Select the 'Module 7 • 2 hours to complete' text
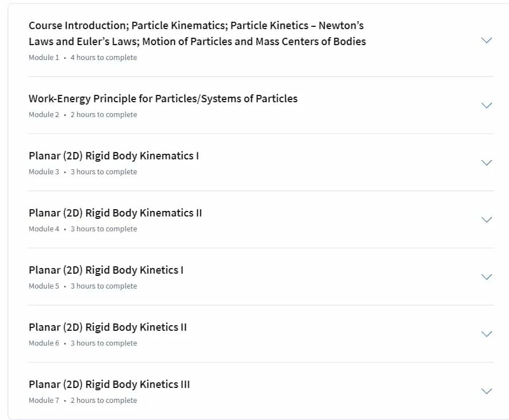This screenshot has width=509, height=420. click(83, 400)
